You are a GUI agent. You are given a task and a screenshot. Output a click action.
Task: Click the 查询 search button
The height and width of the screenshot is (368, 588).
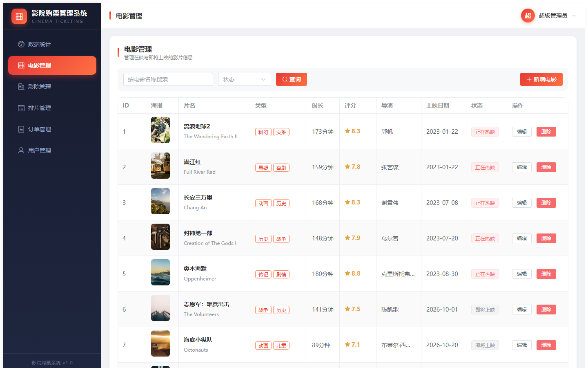click(292, 79)
